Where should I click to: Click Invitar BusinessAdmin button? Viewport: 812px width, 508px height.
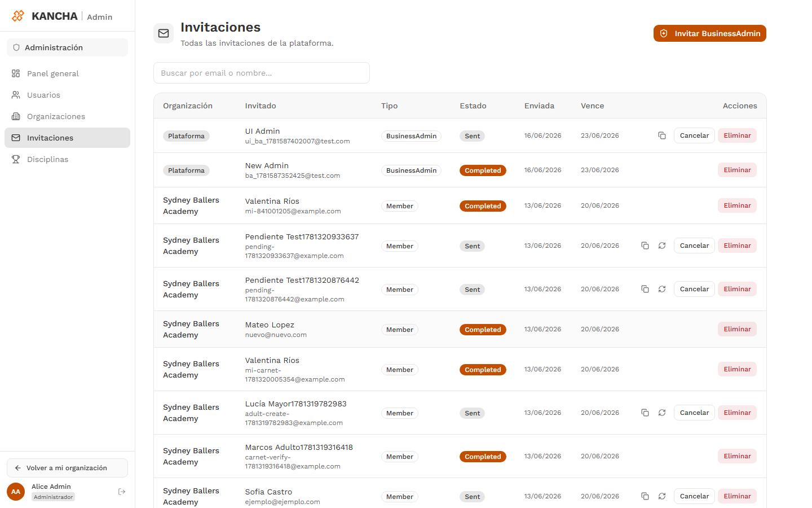point(710,33)
